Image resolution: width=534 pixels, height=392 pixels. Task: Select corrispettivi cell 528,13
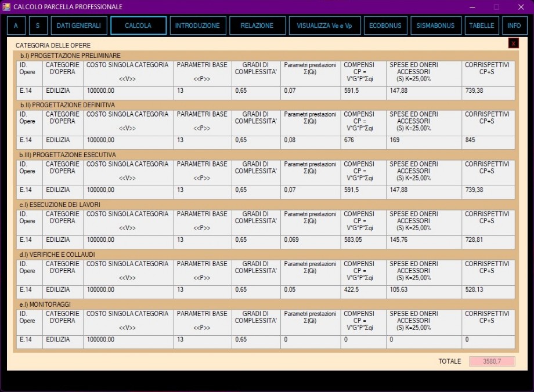(x=488, y=292)
